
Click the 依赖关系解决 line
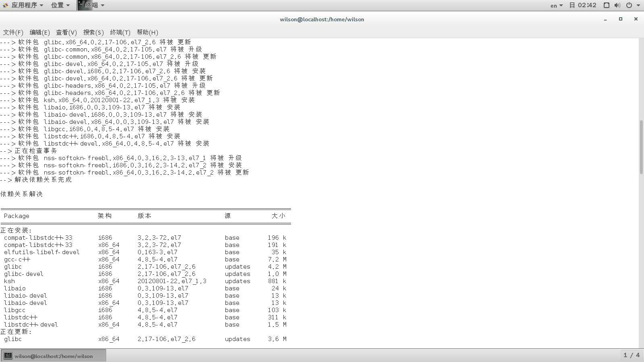[x=21, y=194]
